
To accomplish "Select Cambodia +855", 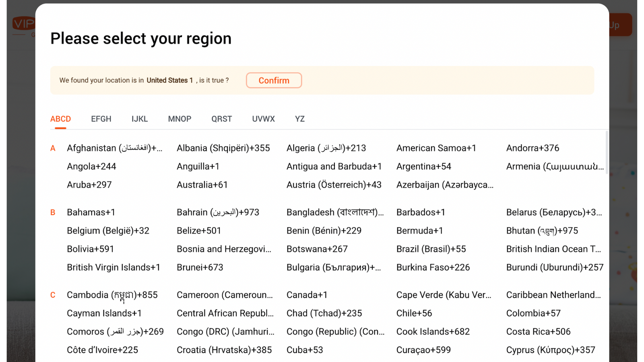I will coord(112,295).
